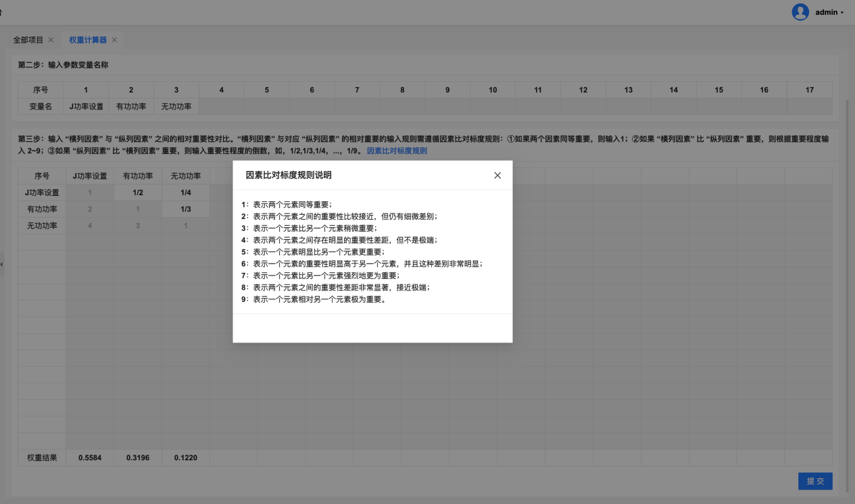Close the 全部项目 tab with its X icon
The image size is (855, 504).
point(51,40)
